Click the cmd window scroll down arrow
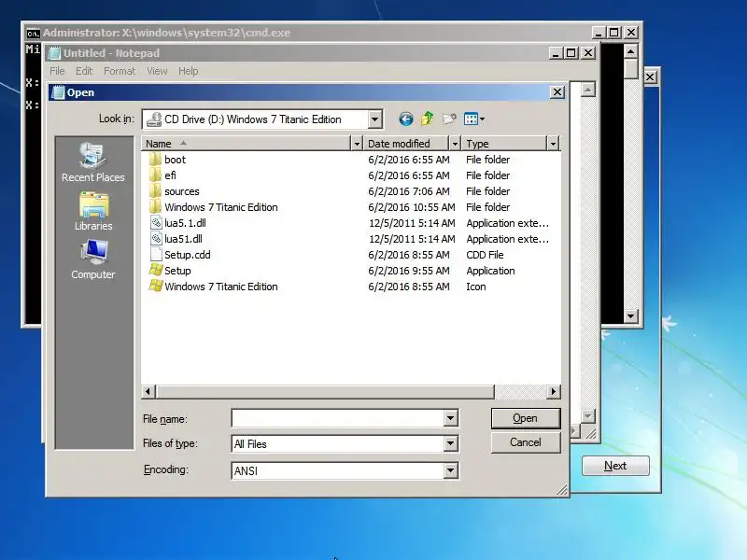Image resolution: width=747 pixels, height=560 pixels. point(631,315)
